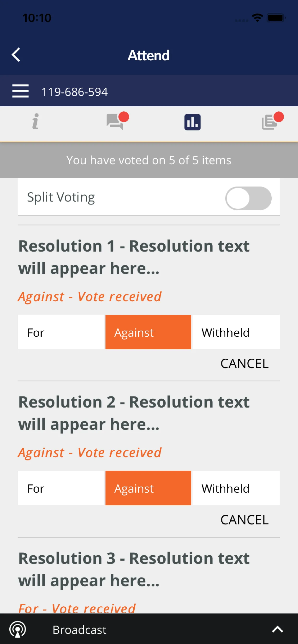Select Withheld on Resolution 1
298x644 pixels.
pos(236,332)
